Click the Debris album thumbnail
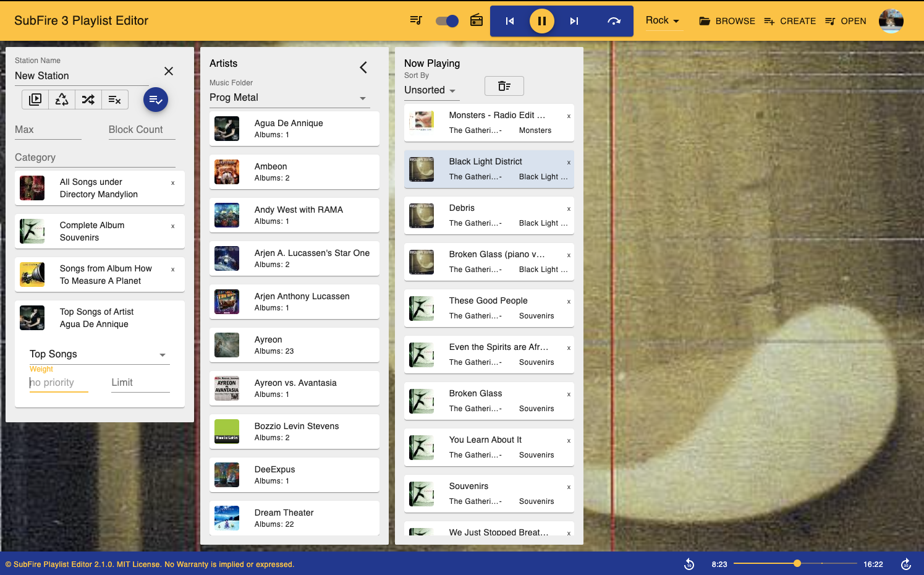This screenshot has width=924, height=575. [422, 215]
